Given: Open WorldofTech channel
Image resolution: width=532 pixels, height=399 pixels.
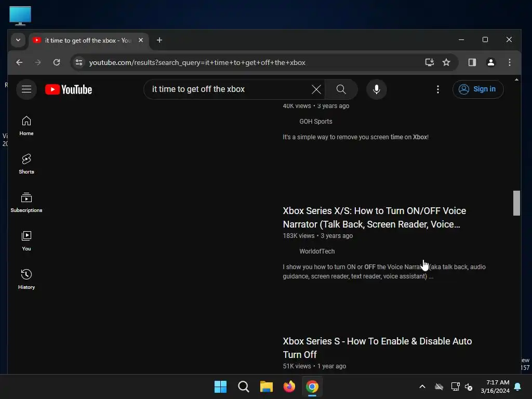Looking at the screenshot, I should tap(317, 251).
